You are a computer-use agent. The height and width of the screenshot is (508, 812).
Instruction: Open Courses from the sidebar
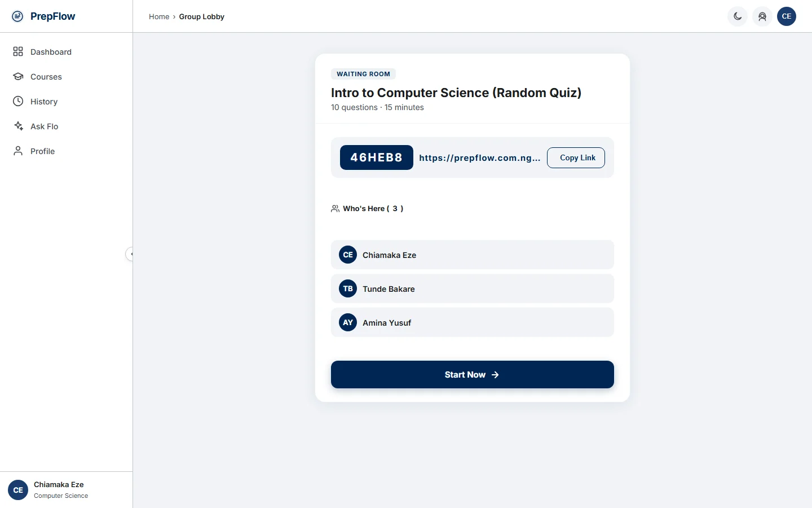[x=67, y=77]
